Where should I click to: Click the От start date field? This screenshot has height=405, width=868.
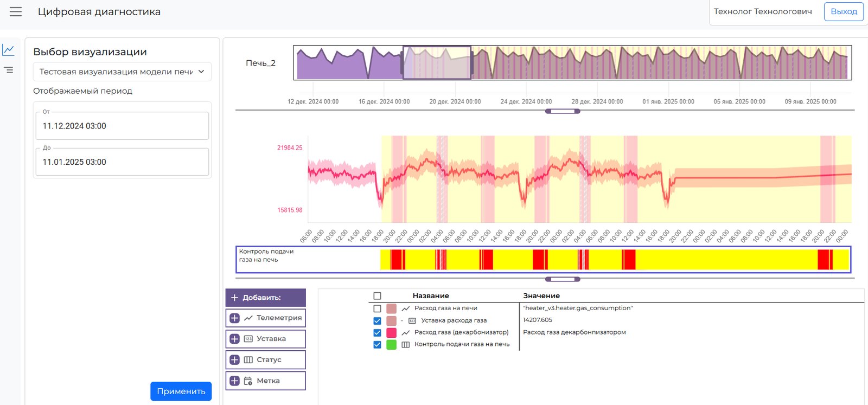coord(122,126)
